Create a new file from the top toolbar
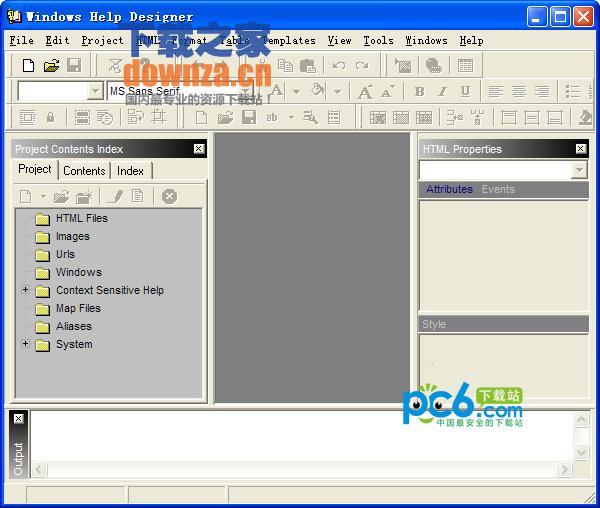Image resolution: width=600 pixels, height=508 pixels. [x=28, y=65]
